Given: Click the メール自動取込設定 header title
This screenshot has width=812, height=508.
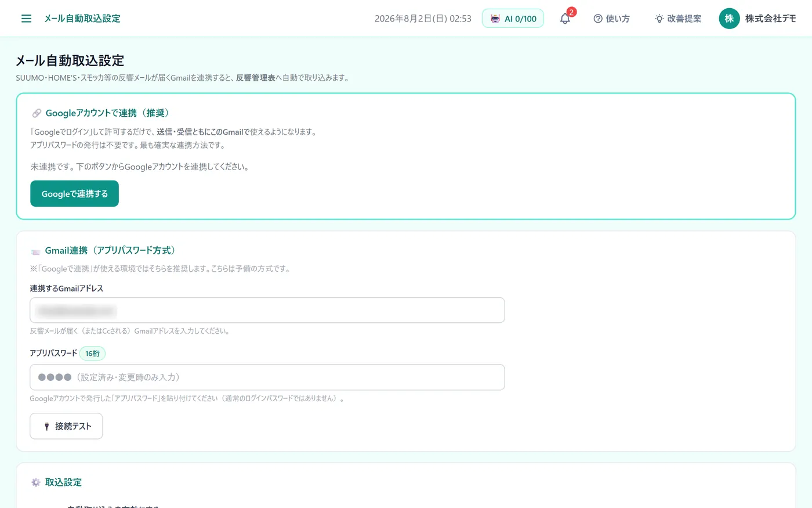Looking at the screenshot, I should (x=82, y=19).
